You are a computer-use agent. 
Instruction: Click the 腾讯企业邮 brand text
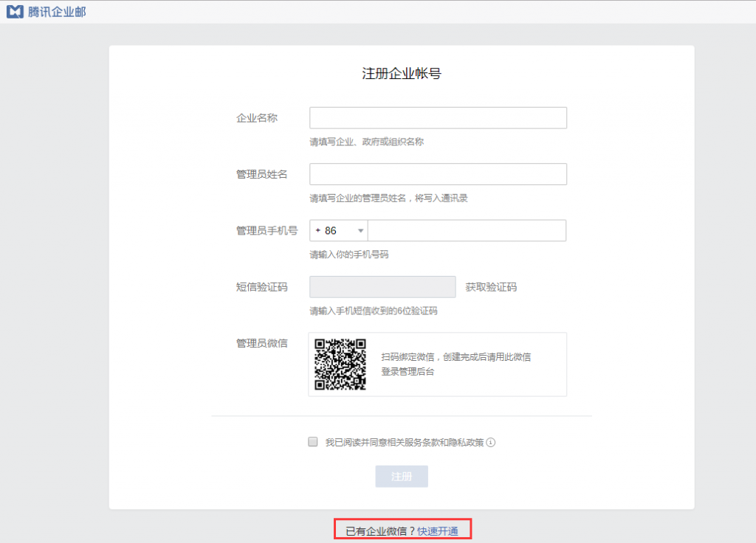point(57,12)
